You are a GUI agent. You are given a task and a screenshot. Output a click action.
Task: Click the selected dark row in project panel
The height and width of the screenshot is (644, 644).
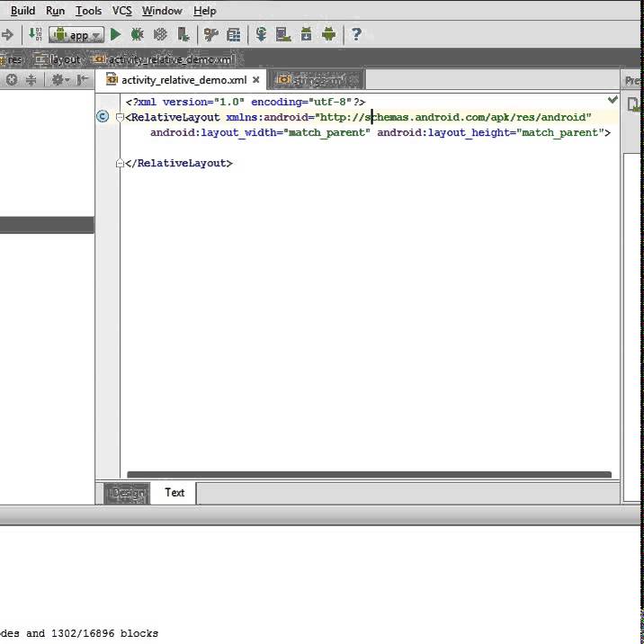coord(47,225)
